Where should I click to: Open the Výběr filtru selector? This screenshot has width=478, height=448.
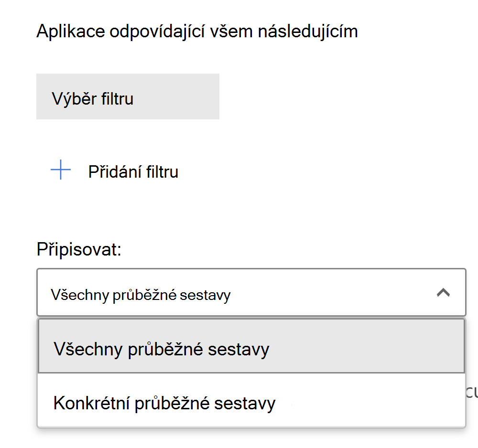[x=128, y=96]
